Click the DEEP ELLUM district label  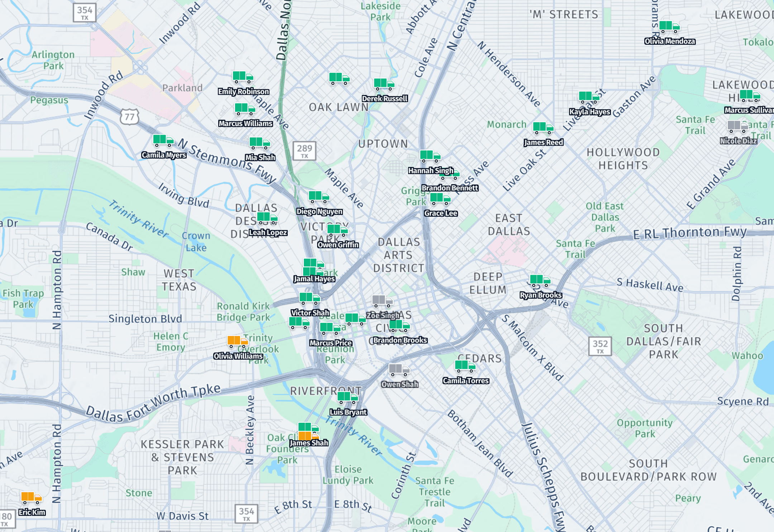coord(488,283)
